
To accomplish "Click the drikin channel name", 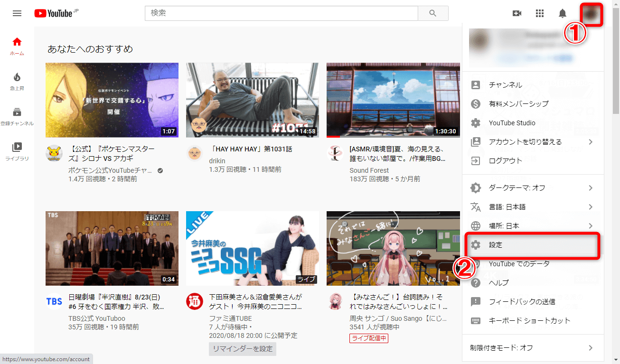I will (217, 161).
